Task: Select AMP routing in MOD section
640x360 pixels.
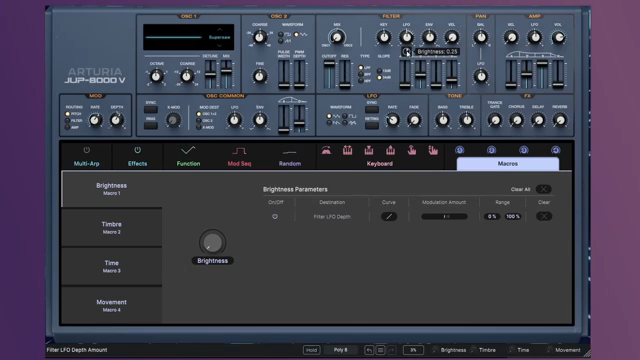Action: pyautogui.click(x=67, y=127)
